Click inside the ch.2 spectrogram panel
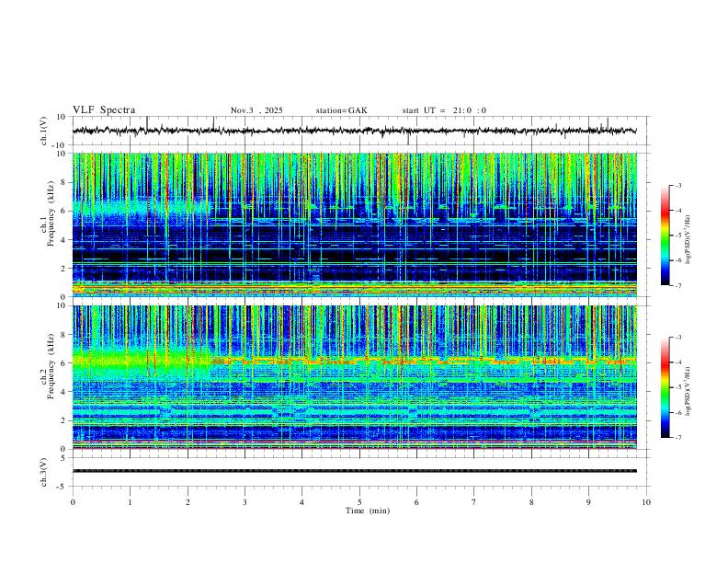Viewport: 728px width, 563px height. (x=354, y=377)
